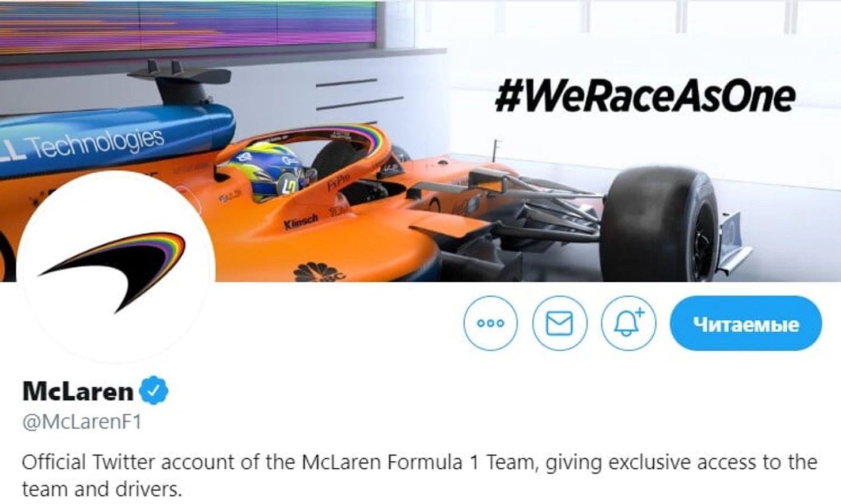841x504 pixels.
Task: Click the Klipsch logo on the car
Action: pos(300,222)
